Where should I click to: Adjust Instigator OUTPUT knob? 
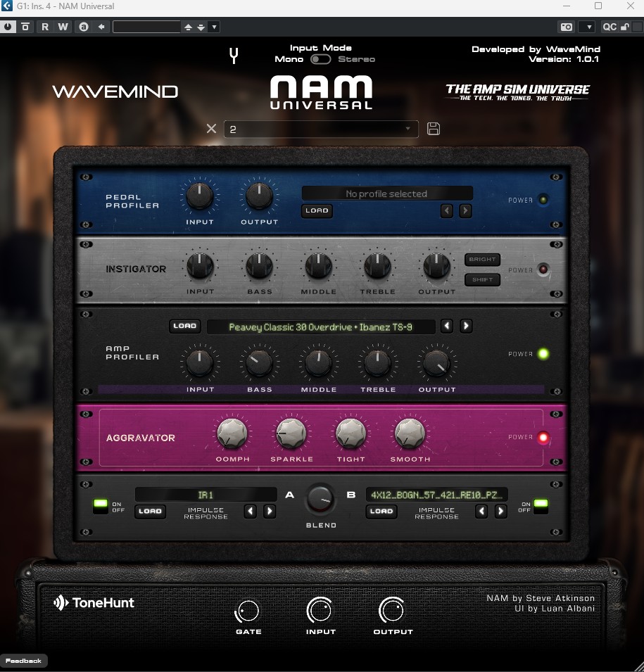436,266
